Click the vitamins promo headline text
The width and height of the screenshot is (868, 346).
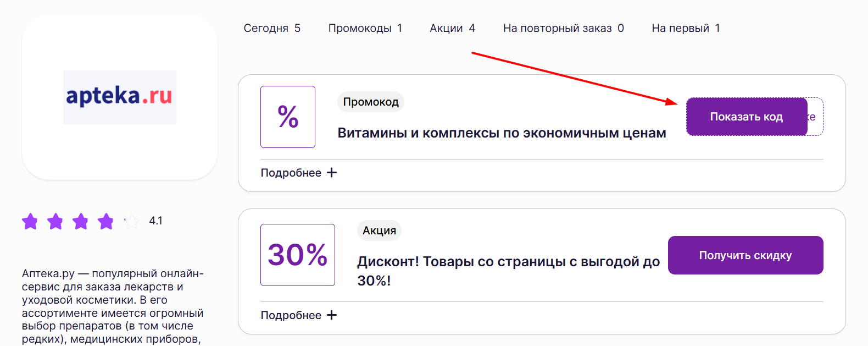502,133
